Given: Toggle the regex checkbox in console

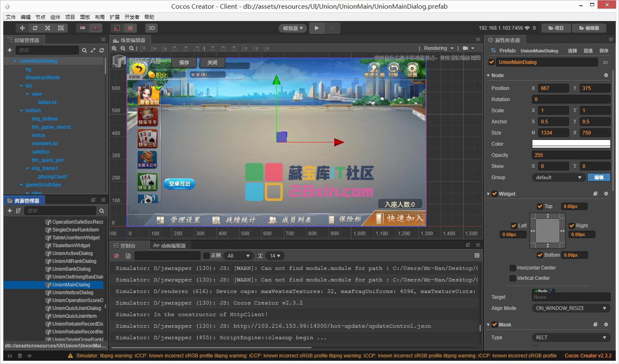Looking at the screenshot, I should tap(207, 256).
